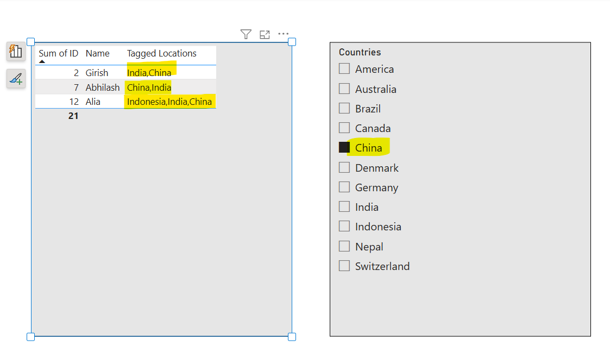The height and width of the screenshot is (364, 610).
Task: Check the Switzerland checkbox
Action: point(344,266)
